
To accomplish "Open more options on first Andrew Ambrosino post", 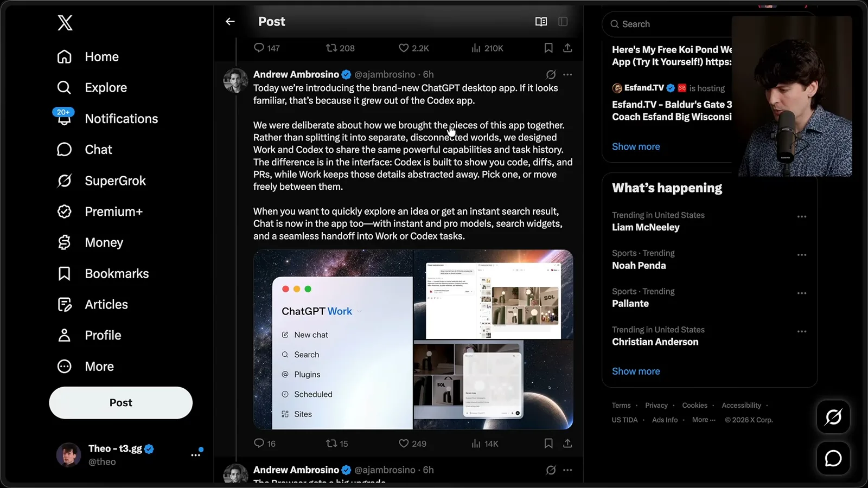I will [567, 75].
